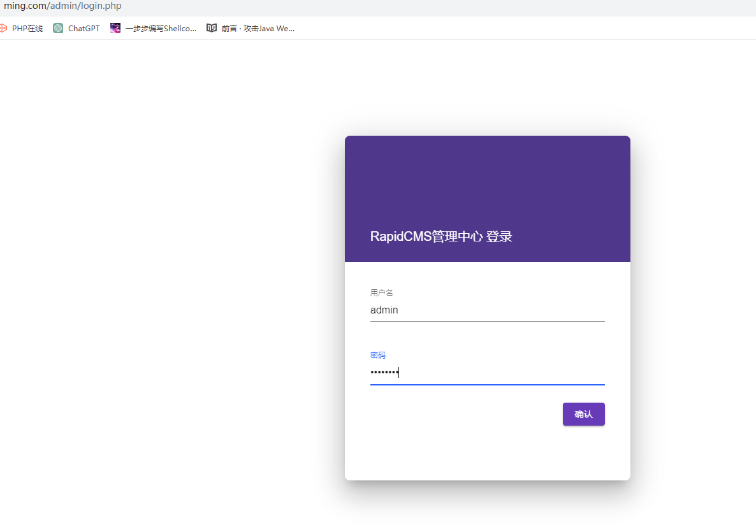Screen dimensions: 756x532
Task: Click the book icon of 前言 bookmark
Action: click(x=212, y=28)
